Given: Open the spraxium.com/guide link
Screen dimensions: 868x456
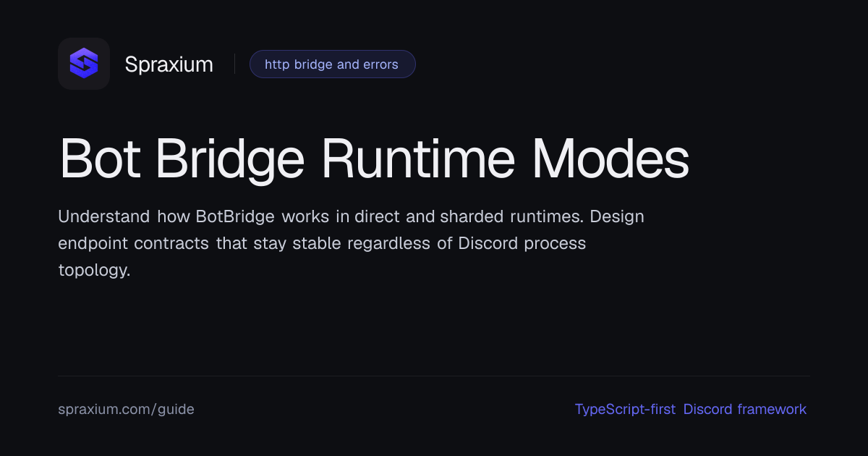Looking at the screenshot, I should point(126,409).
